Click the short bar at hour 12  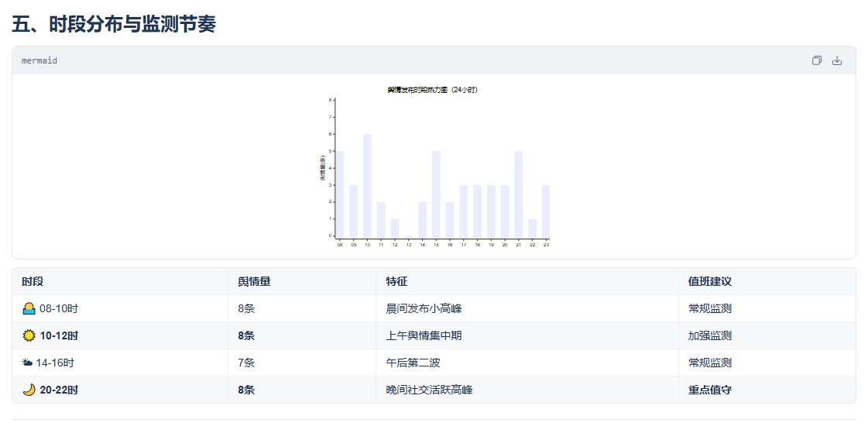point(395,228)
